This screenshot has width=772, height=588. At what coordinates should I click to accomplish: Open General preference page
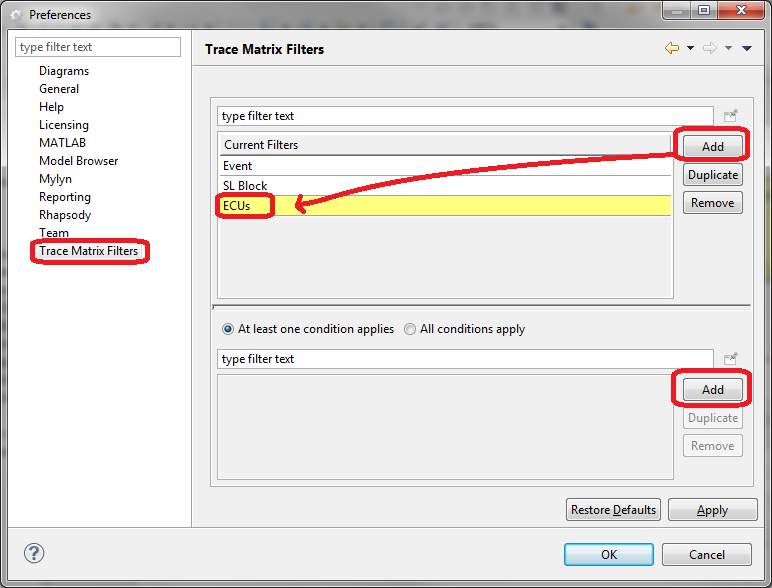tap(59, 89)
